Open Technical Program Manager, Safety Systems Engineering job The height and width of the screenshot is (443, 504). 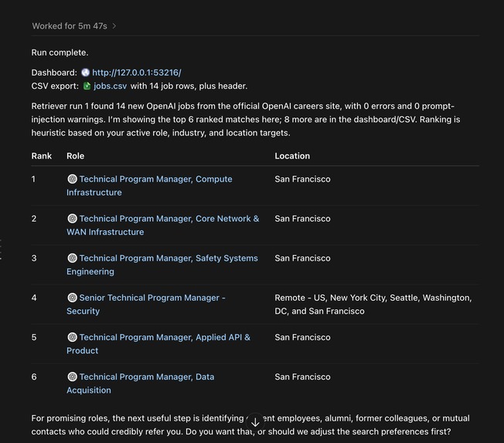(162, 264)
